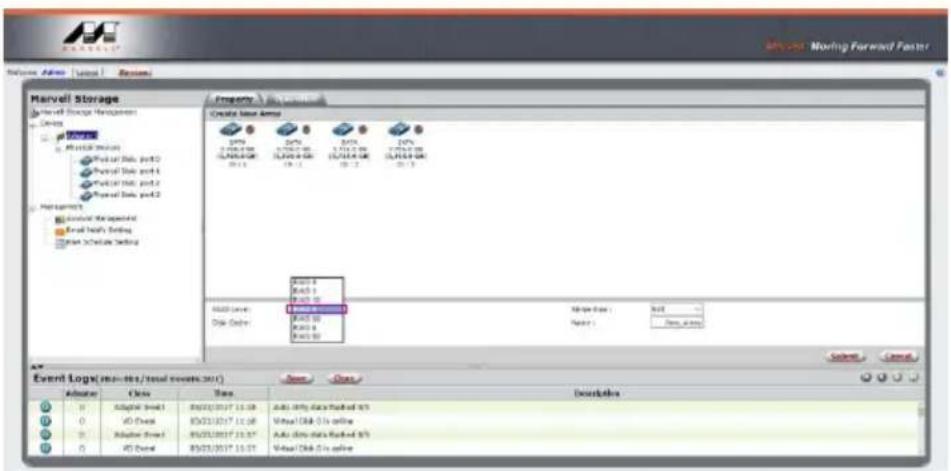This screenshot has height=471, width=951.
Task: Choose RAID 0 in the RAID level list
Action: [x=317, y=282]
